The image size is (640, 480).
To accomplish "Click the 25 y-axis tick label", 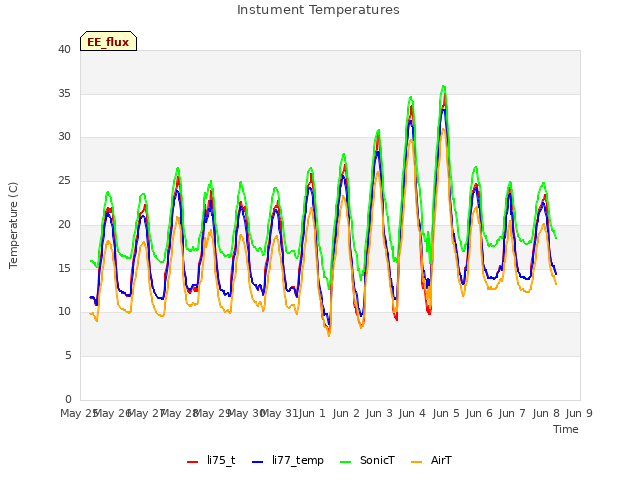I will coord(64,180).
